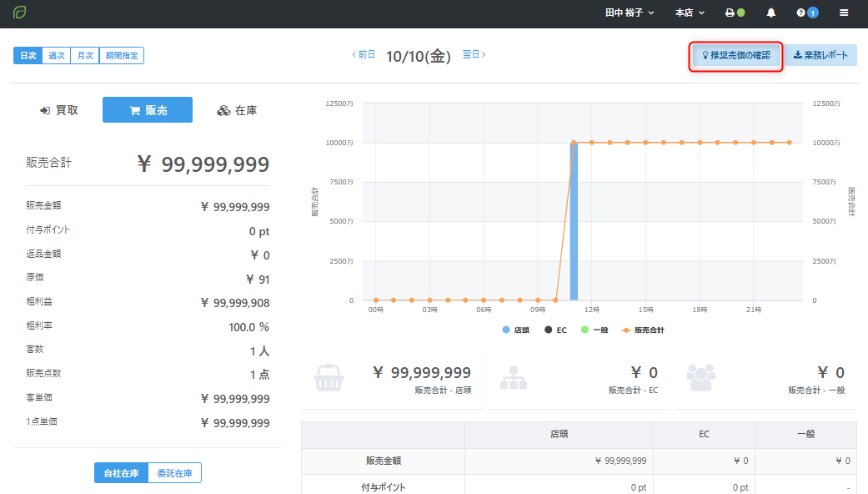Viewport: 868px width, 494px height.
Task: Click the 販売合計 - 一般 label
Action: (x=816, y=391)
